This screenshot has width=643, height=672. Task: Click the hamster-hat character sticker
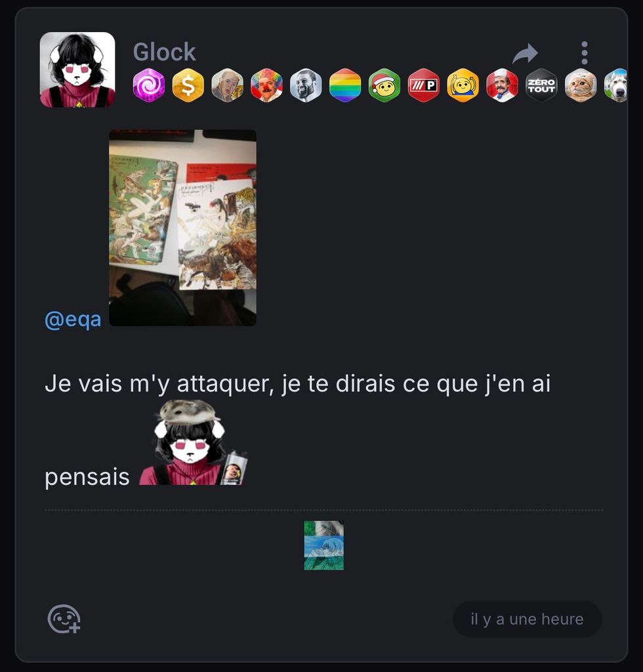click(194, 443)
